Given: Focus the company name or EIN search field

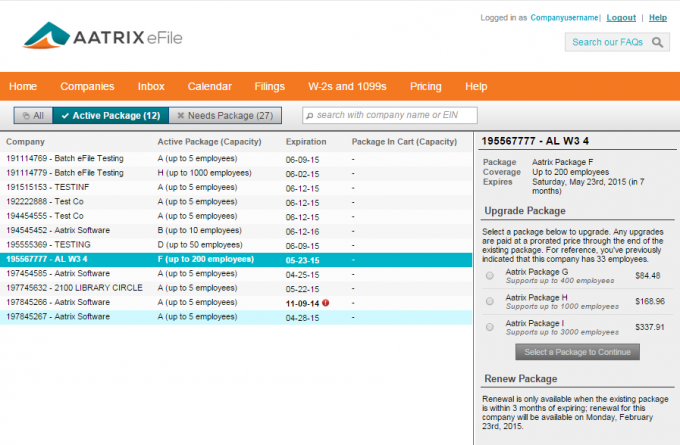Looking at the screenshot, I should tap(389, 115).
